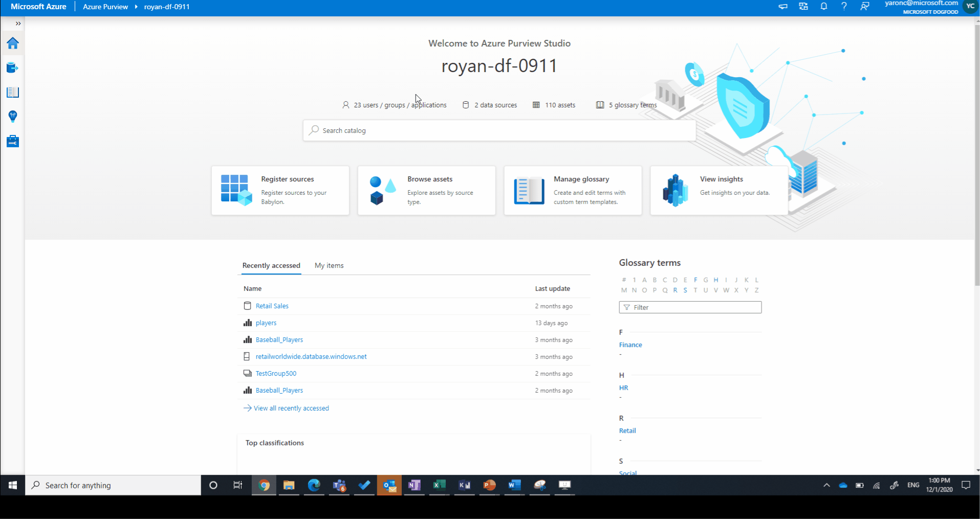Screen dimensions: 980x519
Task: View all recently accessed items
Action: click(291, 408)
